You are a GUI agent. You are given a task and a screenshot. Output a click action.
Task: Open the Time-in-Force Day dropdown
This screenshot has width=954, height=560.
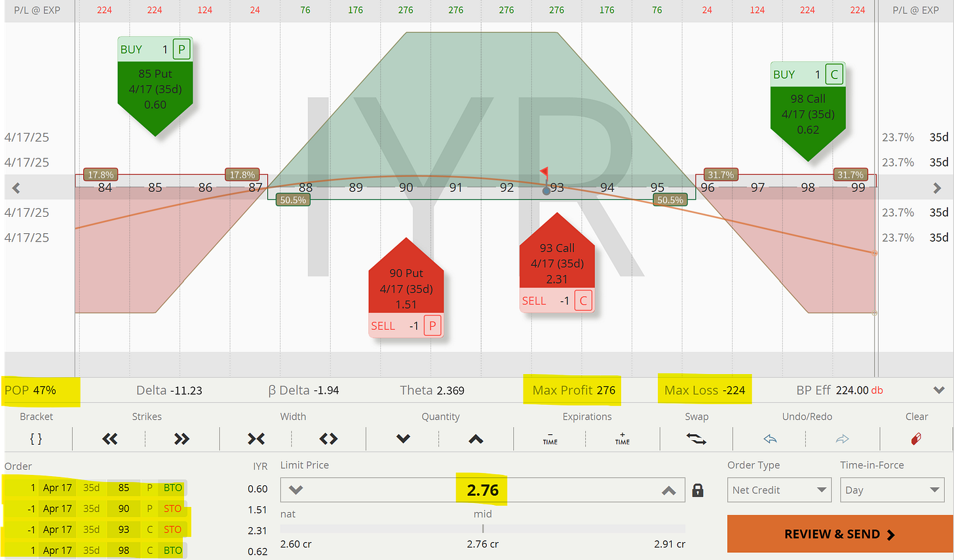tap(892, 490)
